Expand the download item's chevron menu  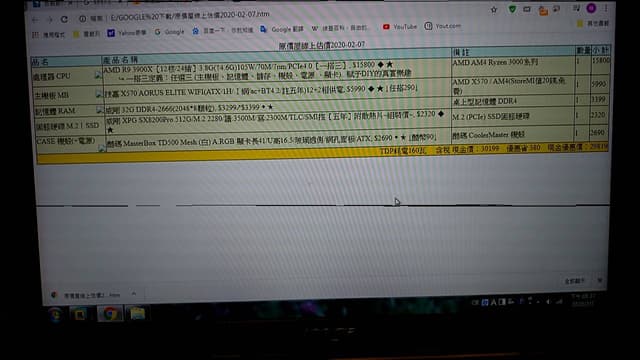pyautogui.click(x=134, y=294)
